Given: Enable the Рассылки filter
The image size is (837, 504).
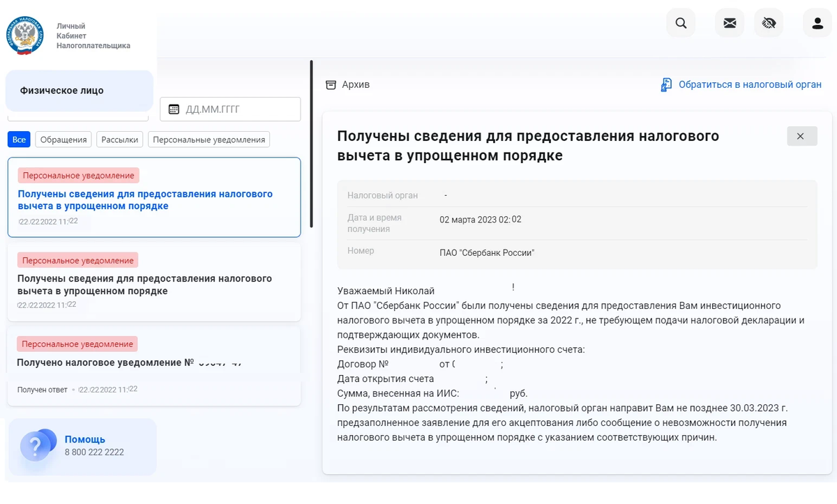Looking at the screenshot, I should coord(119,139).
